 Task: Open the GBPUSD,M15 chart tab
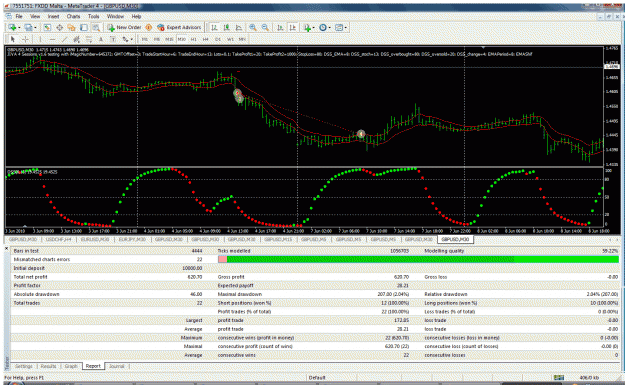tap(278, 240)
